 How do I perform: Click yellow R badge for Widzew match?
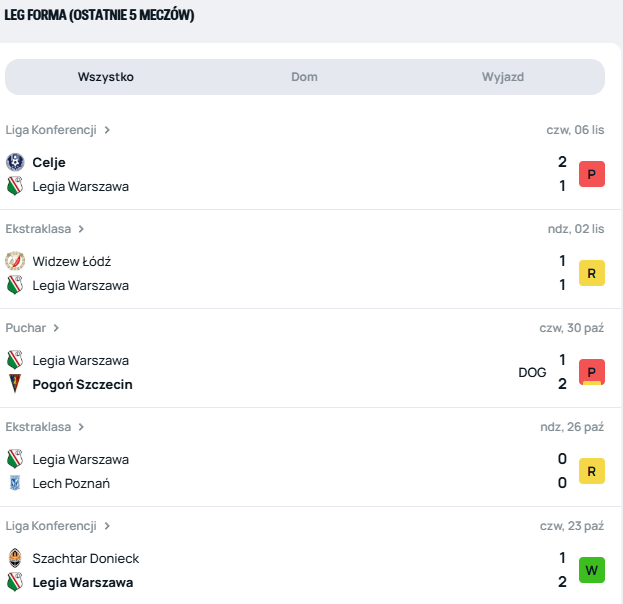coord(592,273)
